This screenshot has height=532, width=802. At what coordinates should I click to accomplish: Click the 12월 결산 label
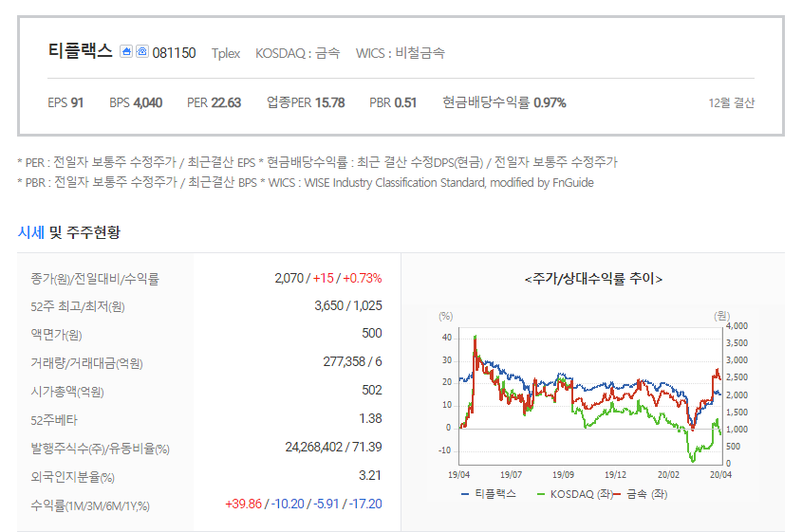[x=731, y=103]
